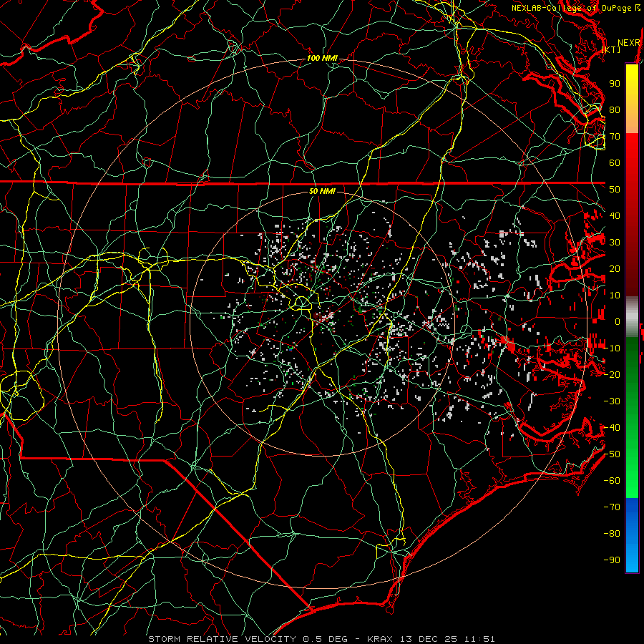This screenshot has width=644, height=644.
Task: Click the -80 value on the velocity scale
Action: click(x=612, y=534)
